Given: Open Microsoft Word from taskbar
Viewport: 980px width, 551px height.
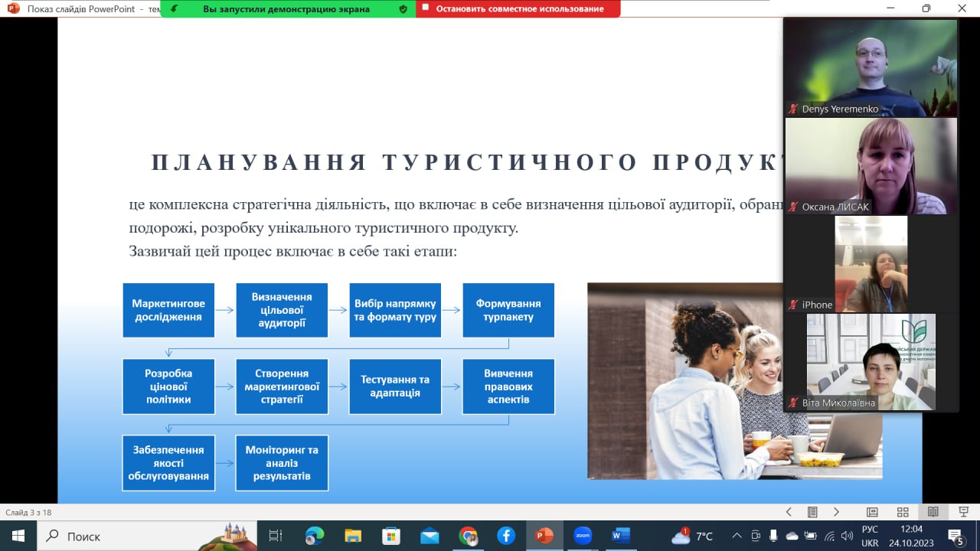Looking at the screenshot, I should [x=621, y=536].
